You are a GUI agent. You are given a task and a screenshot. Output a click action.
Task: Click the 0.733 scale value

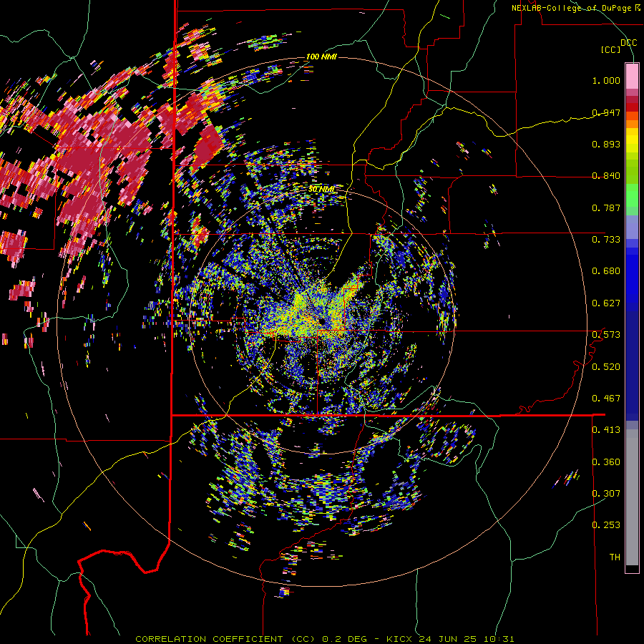coord(606,240)
